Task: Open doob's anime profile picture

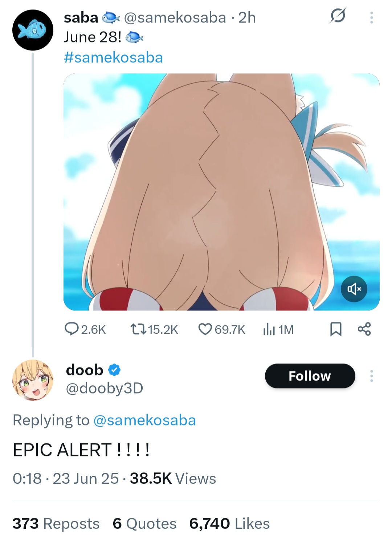Action: pos(33,380)
